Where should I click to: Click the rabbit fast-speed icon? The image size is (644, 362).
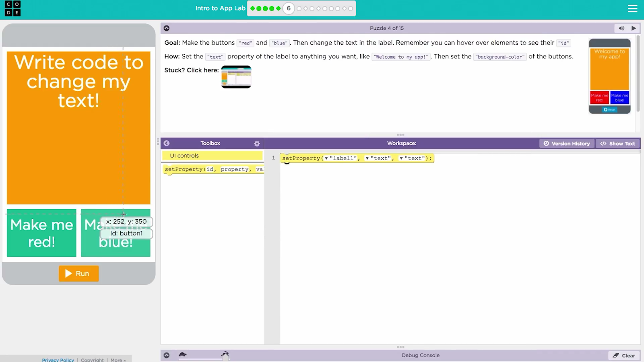click(225, 354)
